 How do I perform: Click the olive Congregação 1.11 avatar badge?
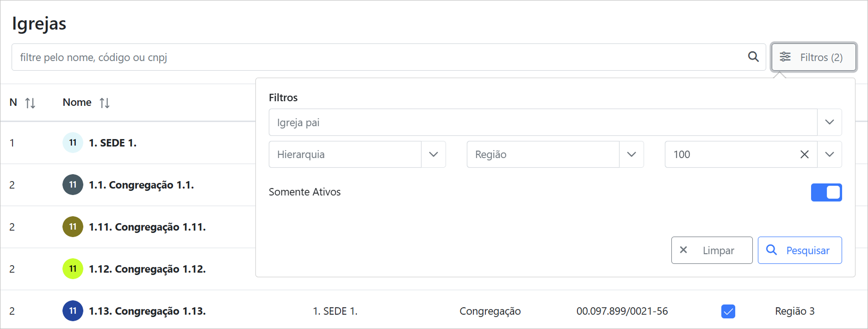pyautogui.click(x=73, y=227)
